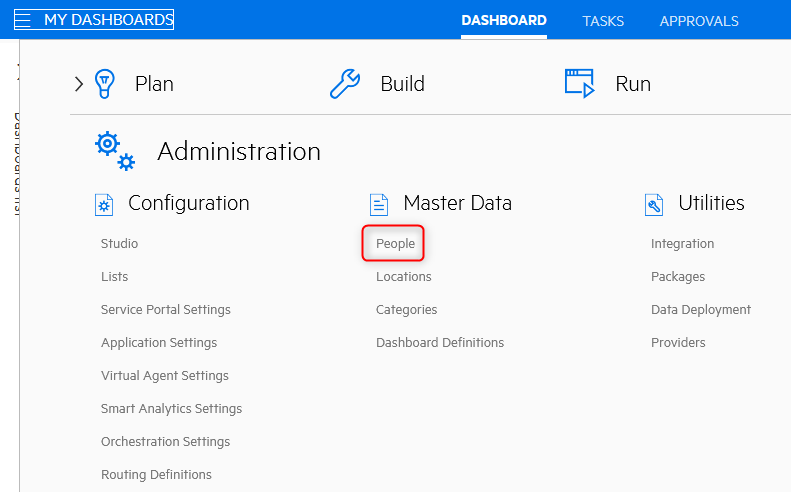Go to the Approvals tab
This screenshot has height=492, width=791.
tap(699, 21)
